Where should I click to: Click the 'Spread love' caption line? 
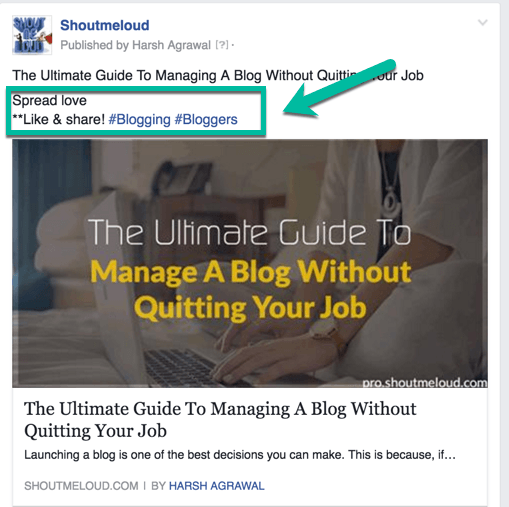pyautogui.click(x=49, y=100)
